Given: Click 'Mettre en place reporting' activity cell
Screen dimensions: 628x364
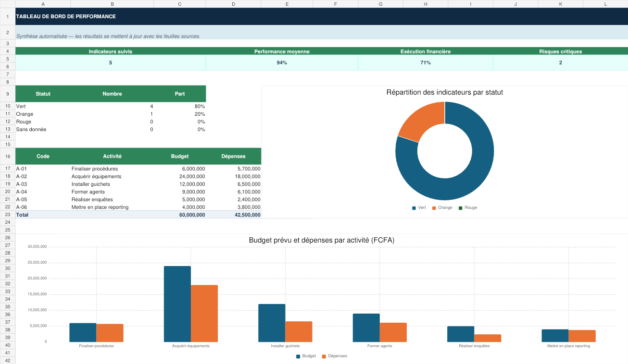Looking at the screenshot, I should click(112, 207).
